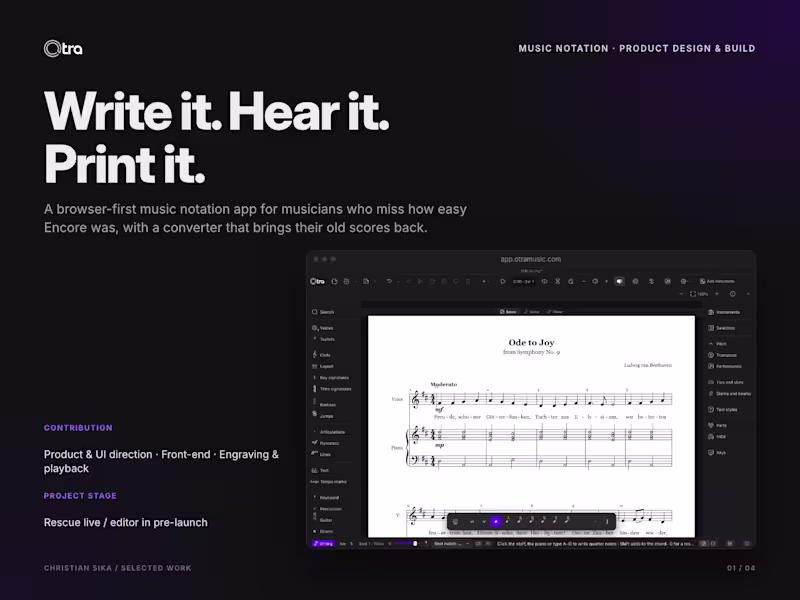This screenshot has height=600, width=800.
Task: Click the mp dynamic under Piano staff
Action: tap(439, 445)
